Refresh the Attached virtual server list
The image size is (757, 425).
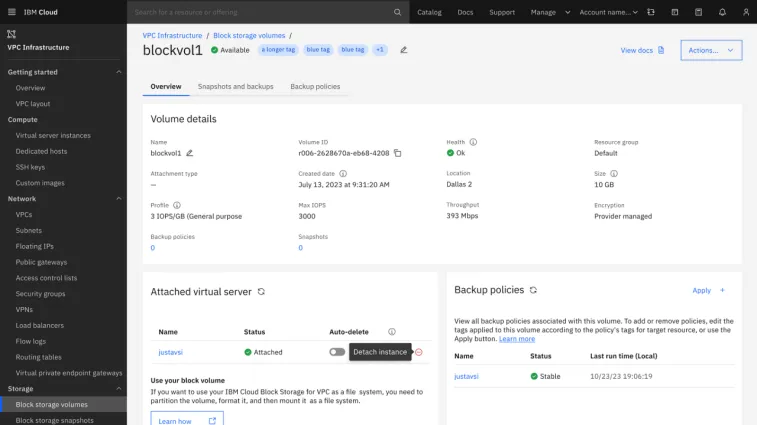[x=261, y=291]
